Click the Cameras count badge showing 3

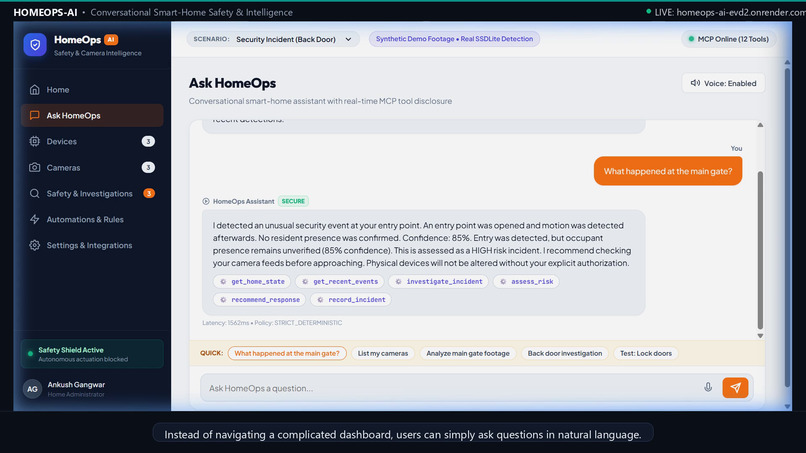[x=148, y=168]
